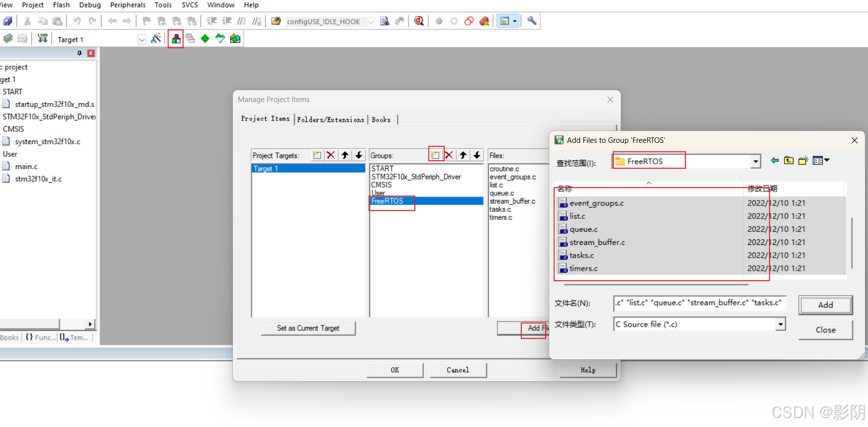The image size is (868, 427).
Task: Open the Flash menu
Action: 62,5
